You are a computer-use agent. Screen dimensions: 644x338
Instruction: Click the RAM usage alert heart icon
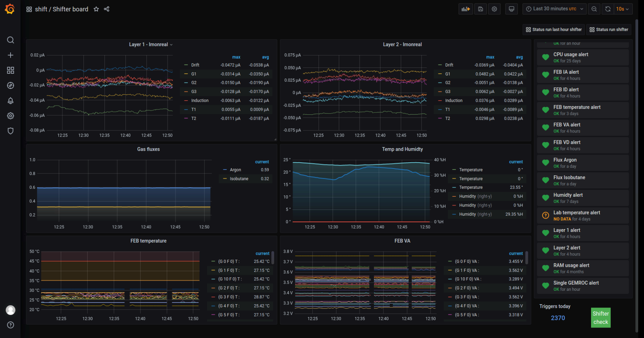pyautogui.click(x=545, y=268)
